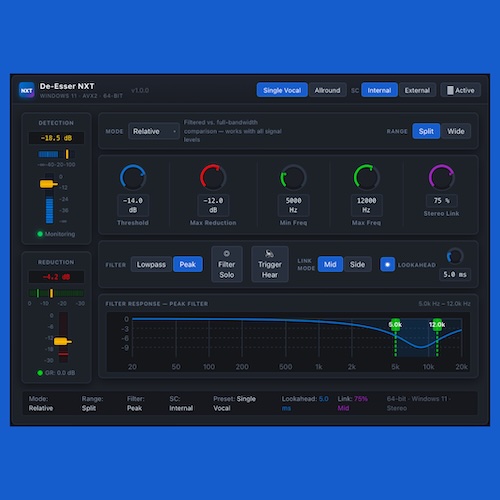Screen dimensions: 500x500
Task: Click the Min Freq knob
Action: pos(293,177)
